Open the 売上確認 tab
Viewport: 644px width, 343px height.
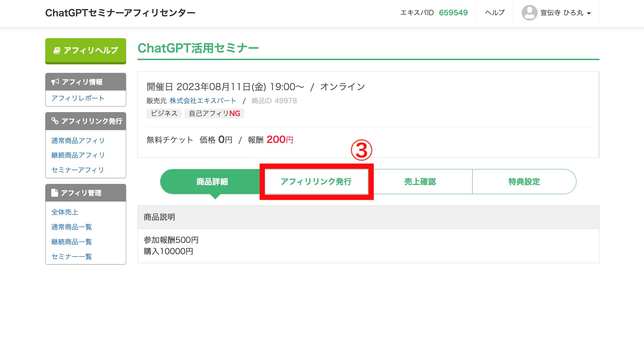pyautogui.click(x=420, y=182)
